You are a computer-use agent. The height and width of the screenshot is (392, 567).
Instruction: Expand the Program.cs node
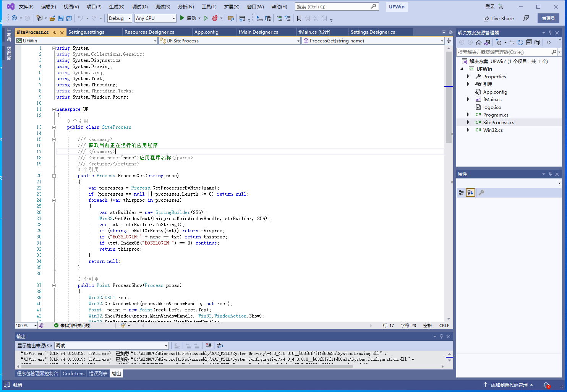coord(468,115)
